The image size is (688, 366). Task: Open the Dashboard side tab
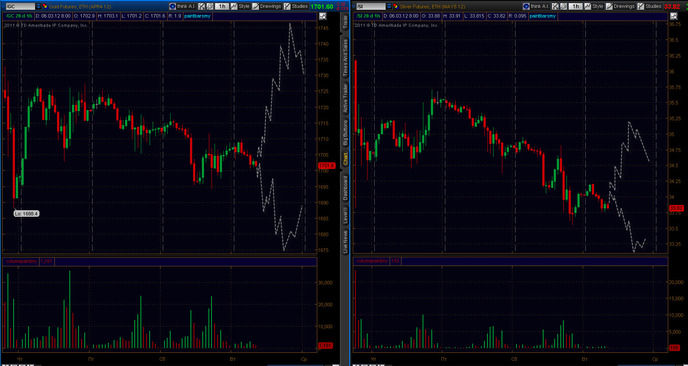point(345,189)
